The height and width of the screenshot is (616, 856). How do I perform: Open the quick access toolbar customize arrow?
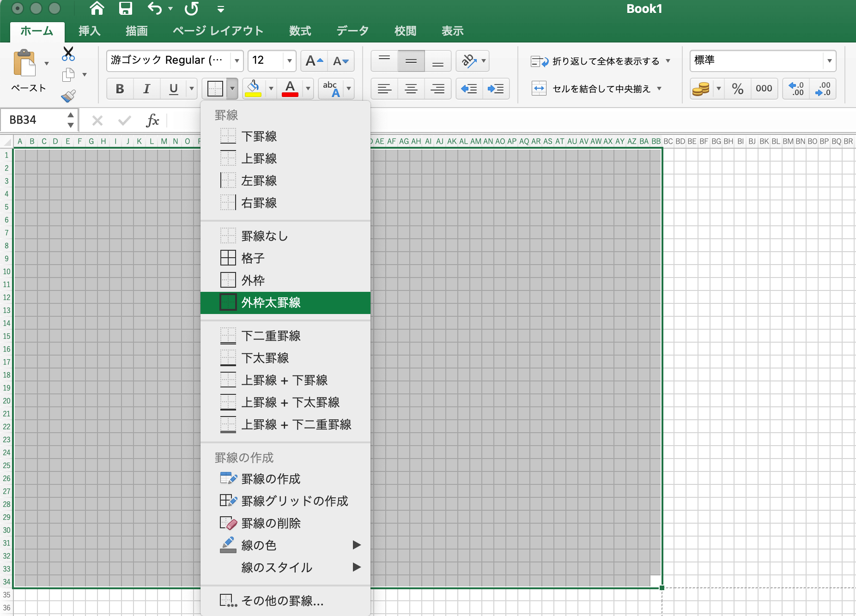[221, 9]
